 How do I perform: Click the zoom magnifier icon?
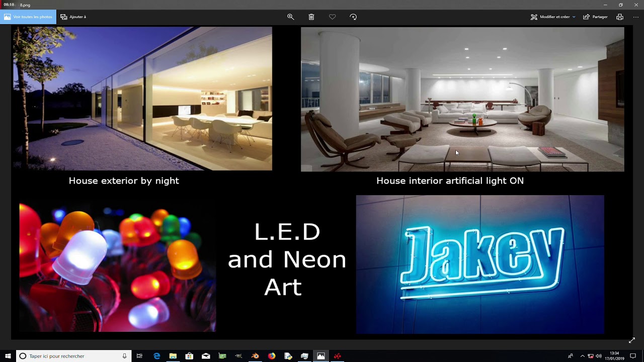290,17
